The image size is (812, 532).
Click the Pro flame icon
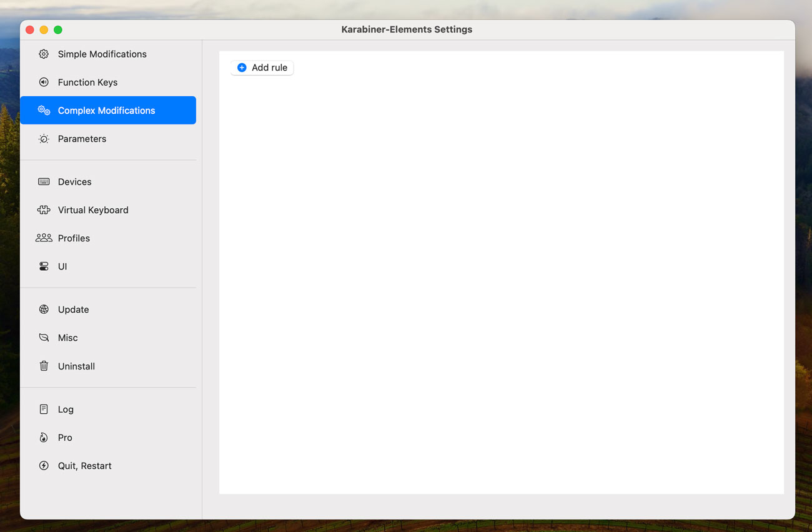click(x=44, y=438)
